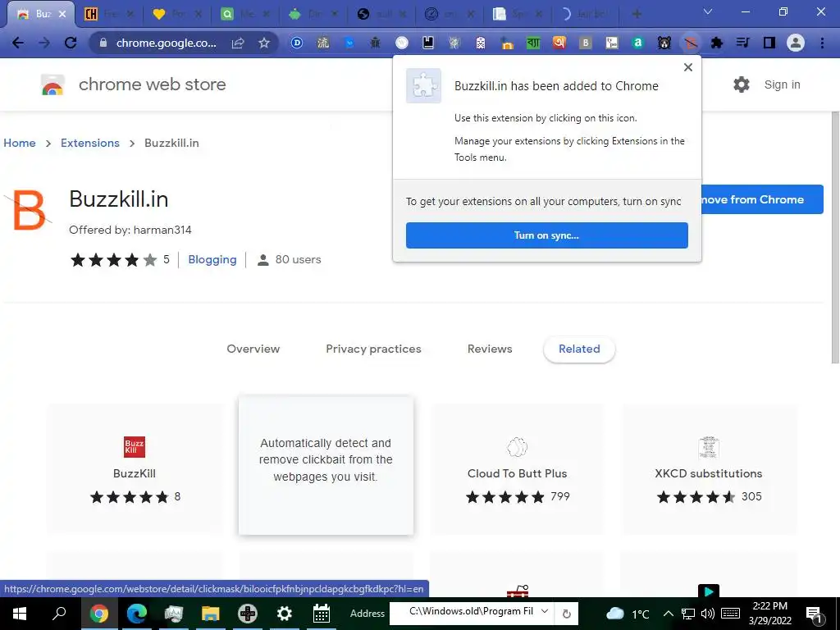Go back using the browser back arrow
This screenshot has height=630, width=840.
click(x=18, y=43)
